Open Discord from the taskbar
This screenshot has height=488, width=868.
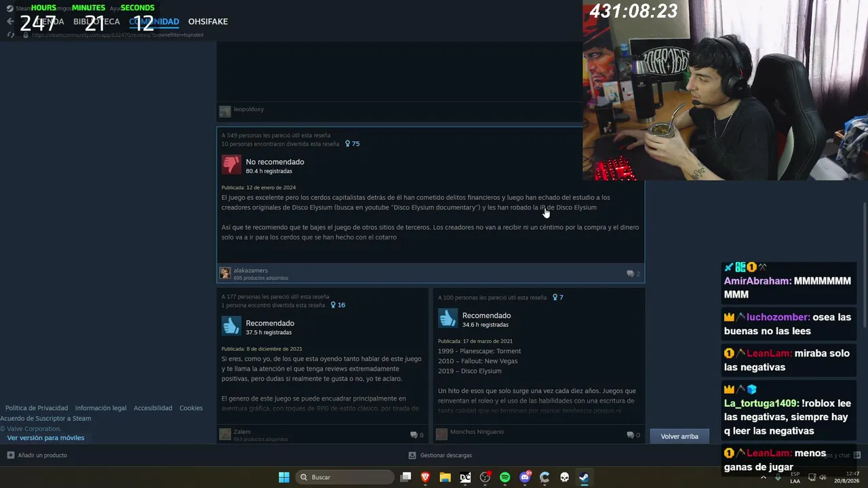[525, 477]
